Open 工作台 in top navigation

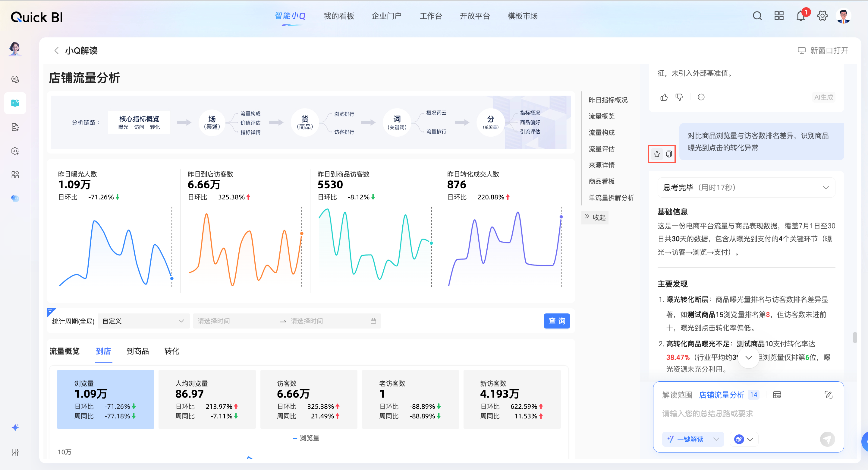[x=431, y=16]
